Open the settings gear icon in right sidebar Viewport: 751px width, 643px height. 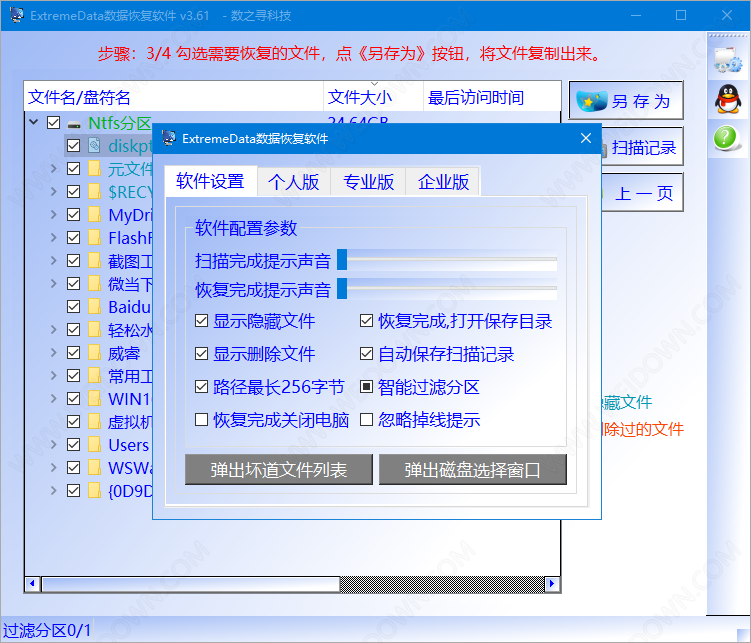[x=728, y=59]
